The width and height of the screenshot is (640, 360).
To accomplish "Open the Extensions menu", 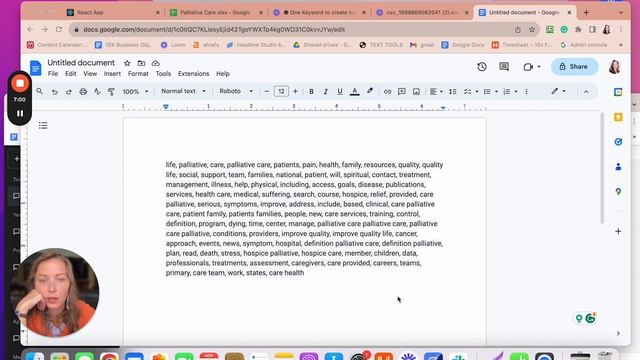I will pyautogui.click(x=193, y=74).
